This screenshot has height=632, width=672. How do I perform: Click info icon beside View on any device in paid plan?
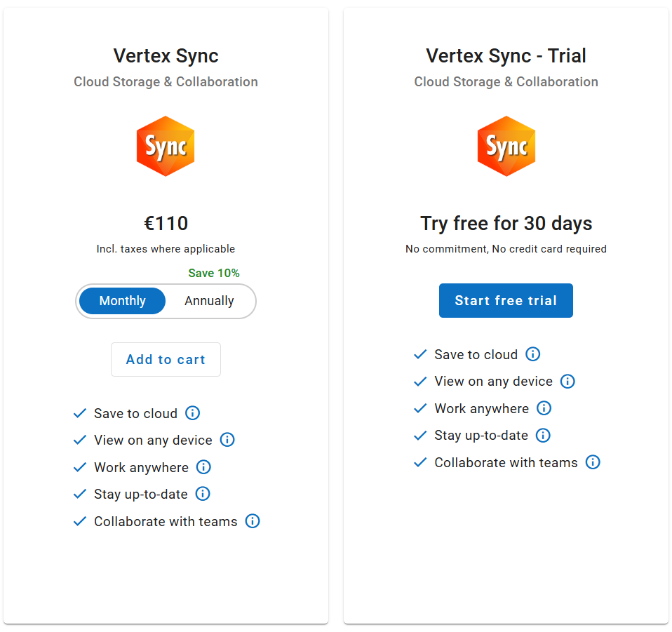(227, 440)
